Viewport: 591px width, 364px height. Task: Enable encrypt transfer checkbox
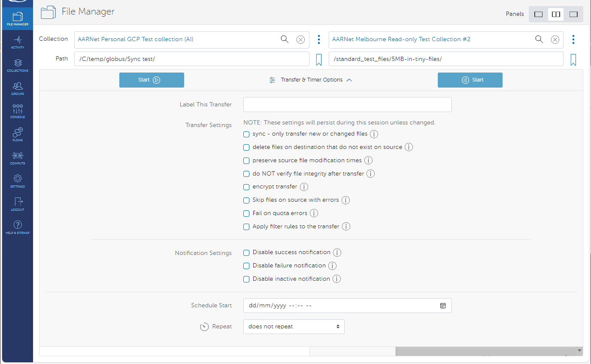(246, 187)
